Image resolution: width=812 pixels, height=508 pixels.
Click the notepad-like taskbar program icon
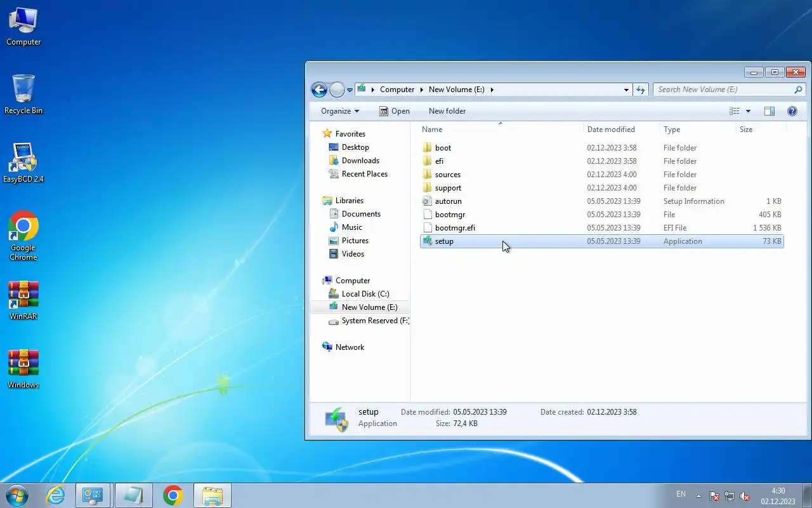[134, 495]
